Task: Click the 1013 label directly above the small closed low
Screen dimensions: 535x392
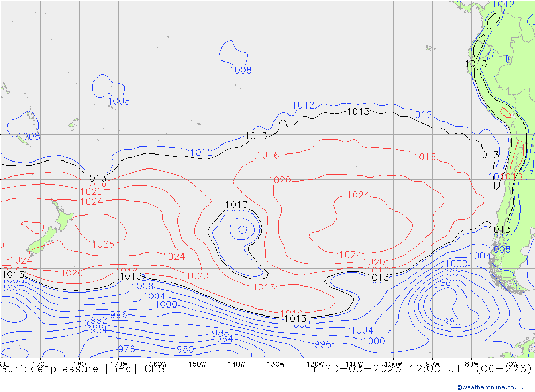Action: [236, 205]
